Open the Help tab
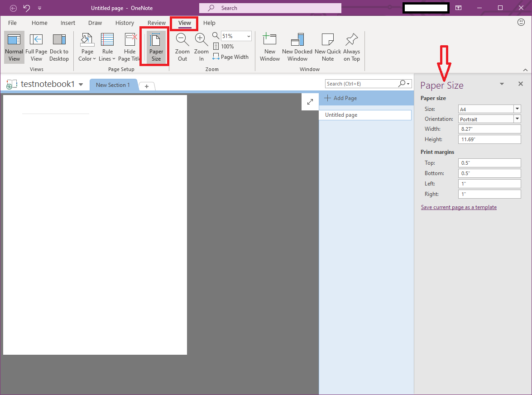 [209, 23]
